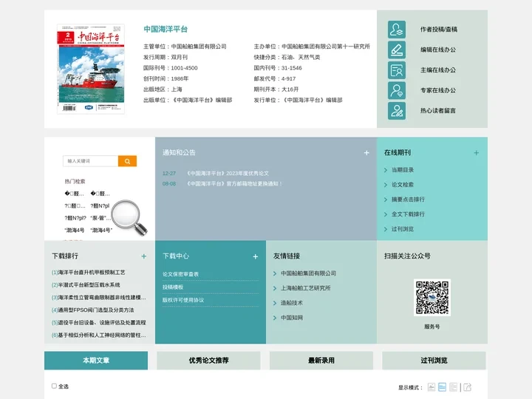The width and height of the screenshot is (532, 399).
Task: Open 编辑在线办公 link text
Action: click(438, 50)
